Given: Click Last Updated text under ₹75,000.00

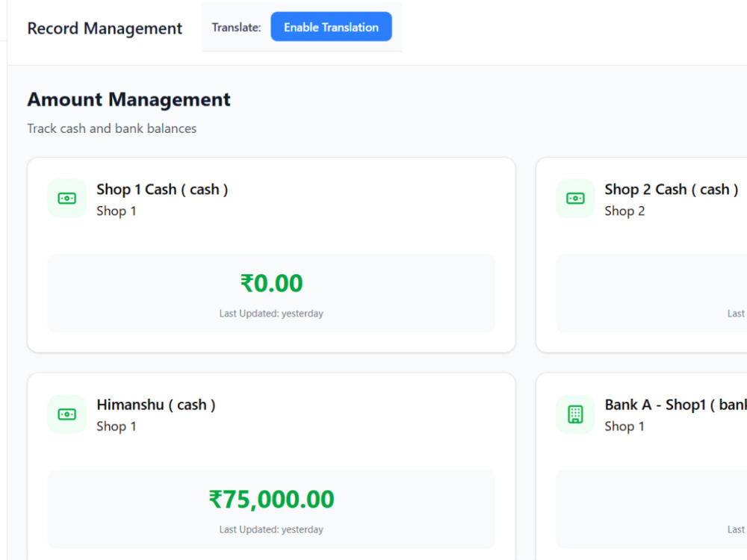Looking at the screenshot, I should [271, 529].
